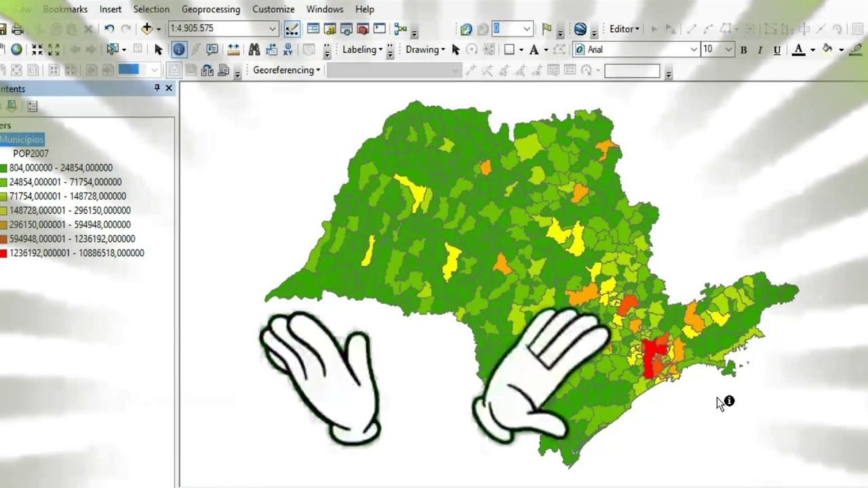868x488 pixels.
Task: Open the Customize menu
Action: 273,9
